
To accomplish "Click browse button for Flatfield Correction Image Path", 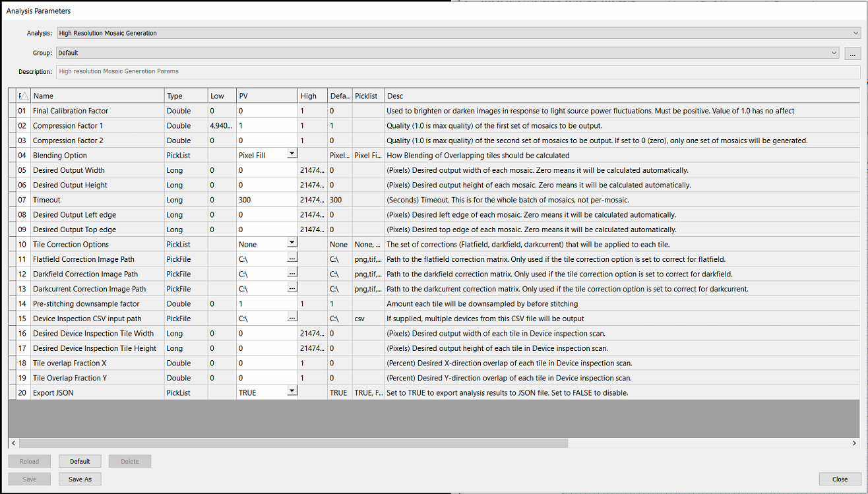I will click(292, 259).
